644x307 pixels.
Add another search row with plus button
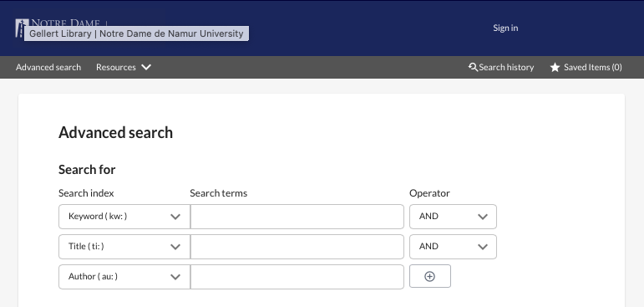click(430, 276)
